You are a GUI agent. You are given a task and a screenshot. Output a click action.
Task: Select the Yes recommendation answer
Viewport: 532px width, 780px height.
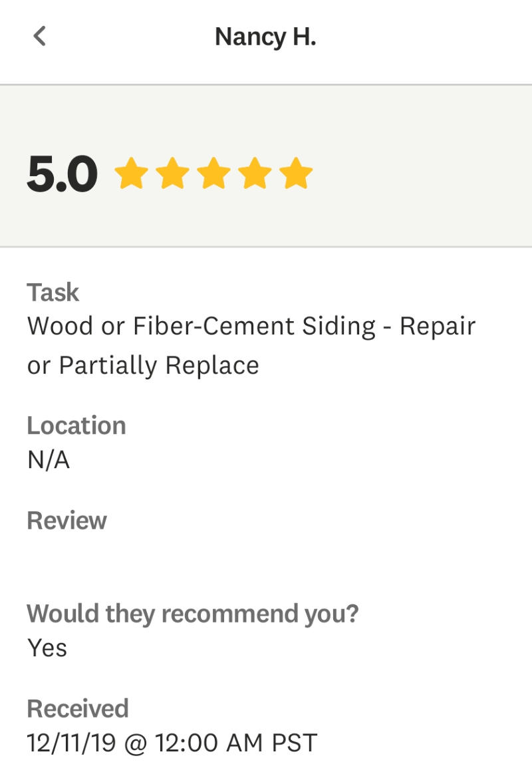point(47,648)
